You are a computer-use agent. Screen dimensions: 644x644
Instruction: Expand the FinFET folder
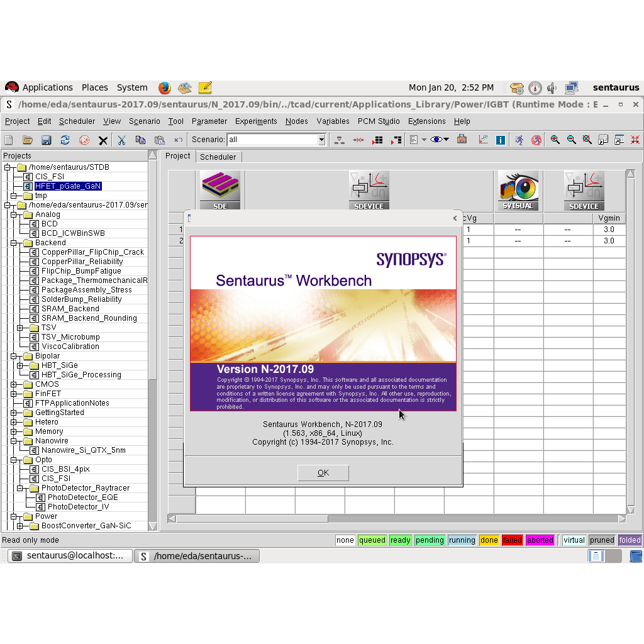[14, 394]
